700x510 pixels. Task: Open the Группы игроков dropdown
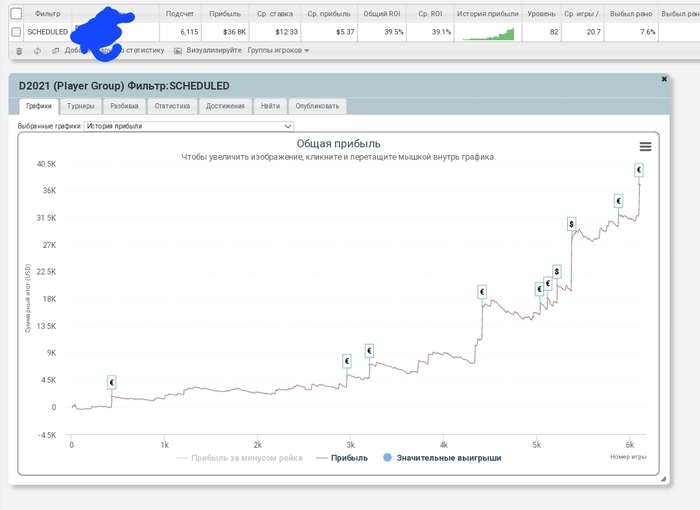[278, 50]
